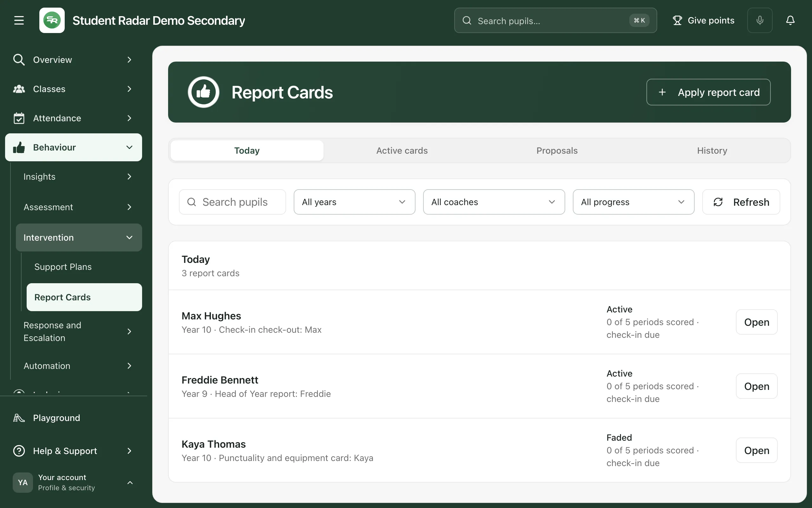
Task: Focus the top Search pupils... bar
Action: (555, 21)
